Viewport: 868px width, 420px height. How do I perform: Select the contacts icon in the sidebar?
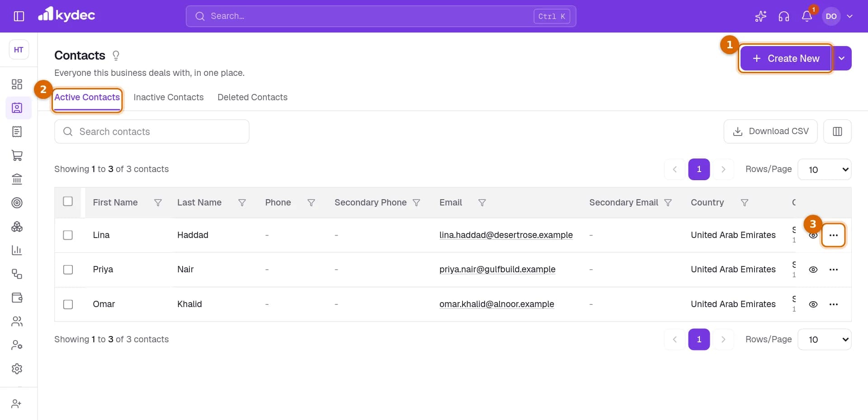point(17,108)
